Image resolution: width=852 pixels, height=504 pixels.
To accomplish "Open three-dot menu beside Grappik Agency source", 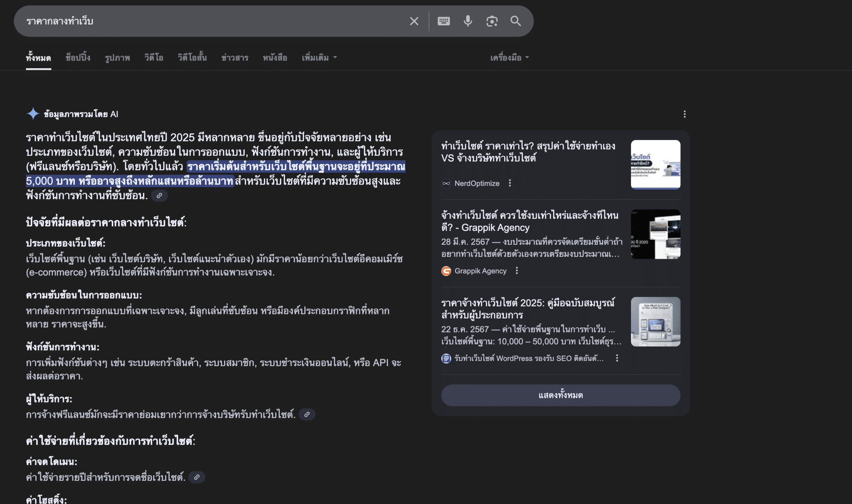I will [517, 271].
